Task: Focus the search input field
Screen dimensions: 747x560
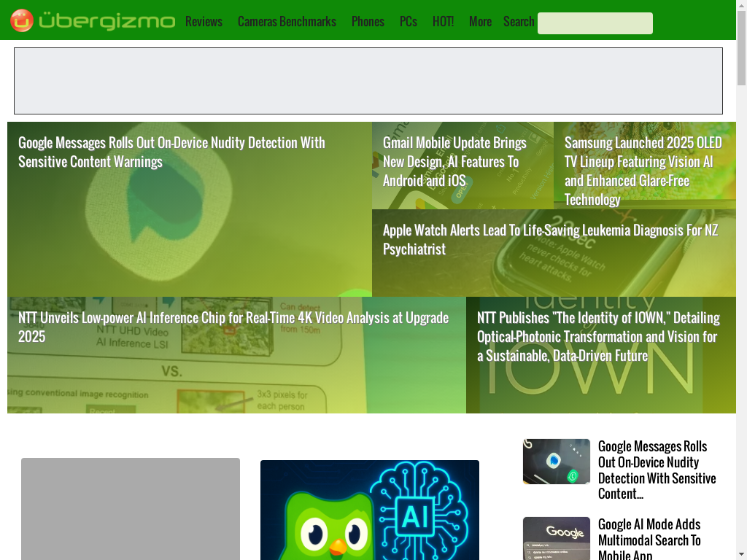Action: coord(595,23)
